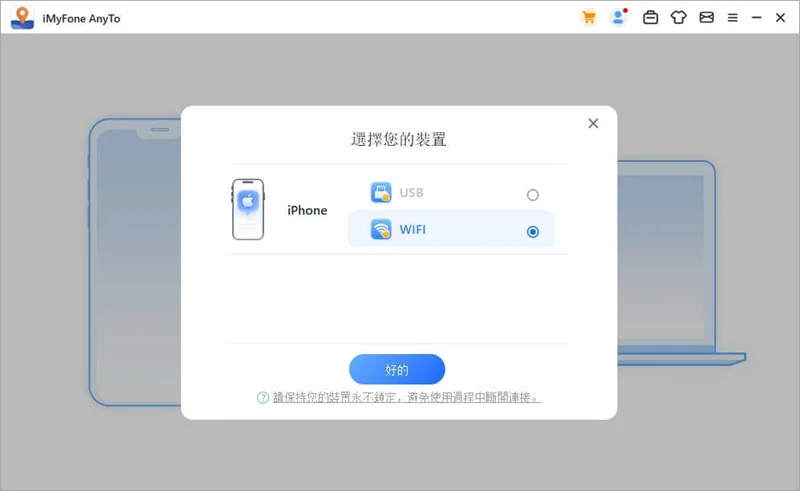Open the mail feedback icon
This screenshot has width=800, height=491.
coord(706,18)
